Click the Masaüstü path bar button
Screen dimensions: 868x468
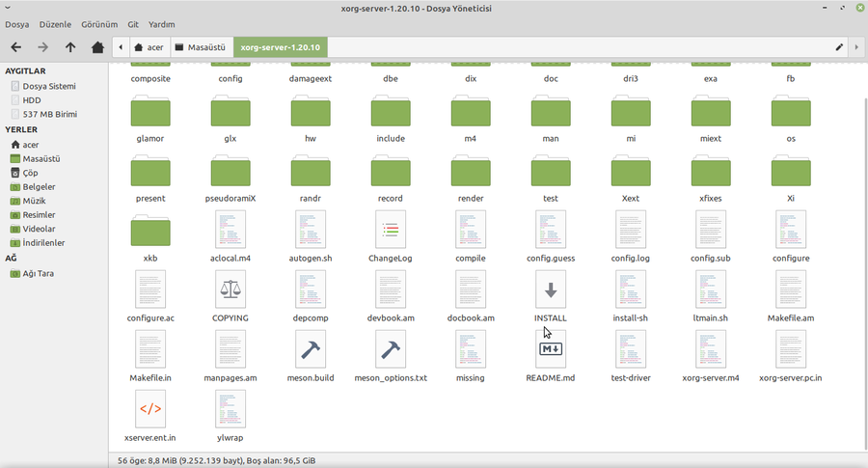201,47
